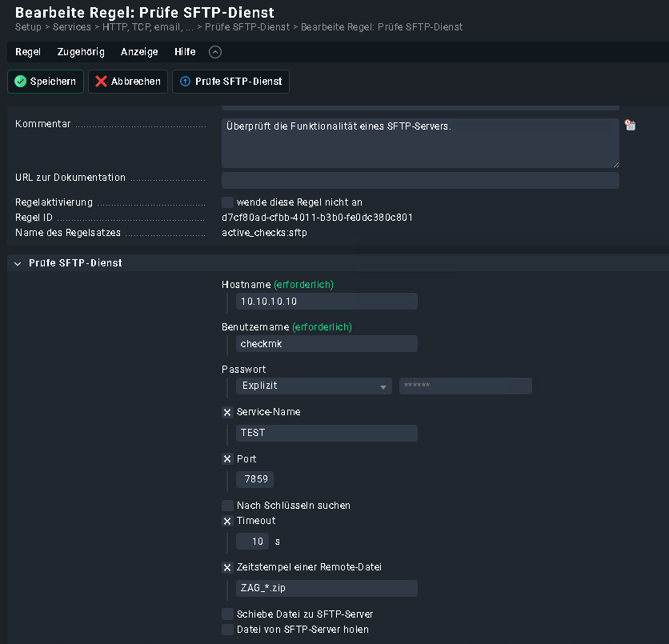Click the Hostname input field
The height and width of the screenshot is (644, 669).
pyautogui.click(x=326, y=302)
